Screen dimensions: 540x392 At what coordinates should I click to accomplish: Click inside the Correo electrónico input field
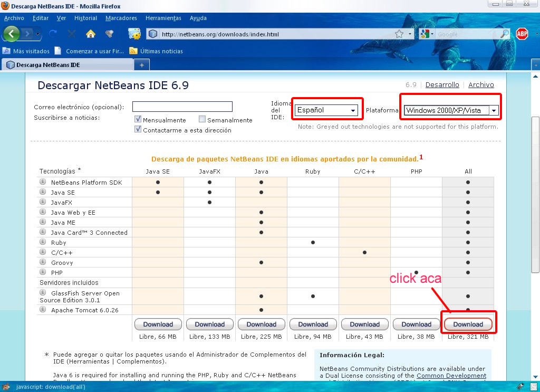[x=182, y=106]
